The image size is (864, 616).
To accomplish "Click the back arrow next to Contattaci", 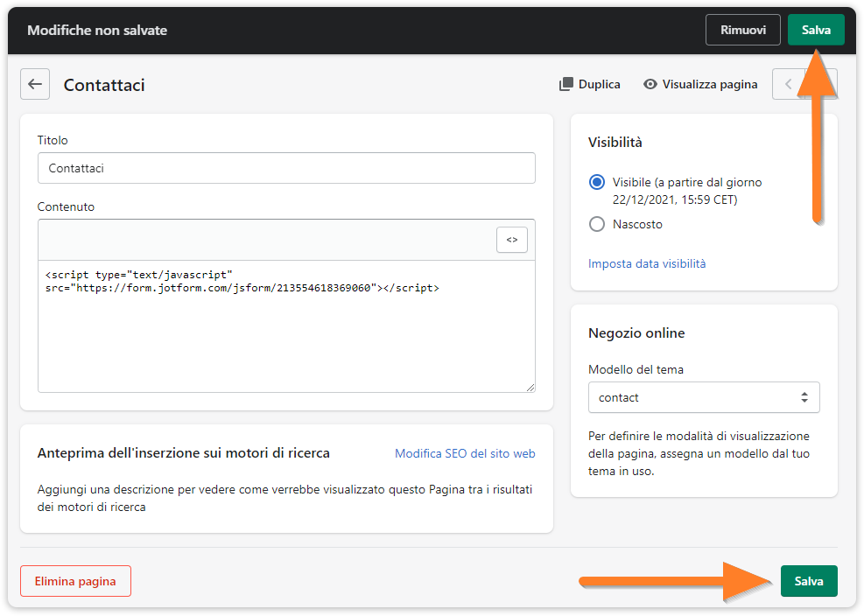I will pyautogui.click(x=35, y=84).
